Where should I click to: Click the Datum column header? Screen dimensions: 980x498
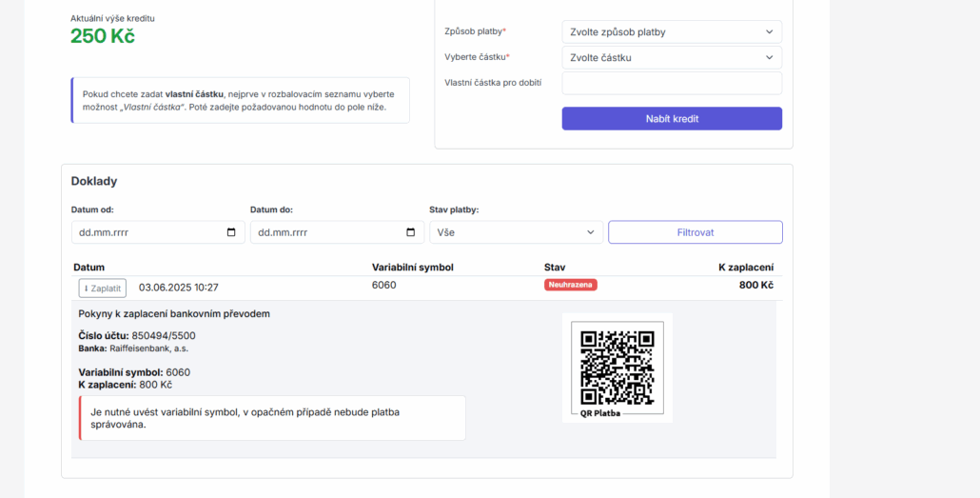[x=88, y=268]
